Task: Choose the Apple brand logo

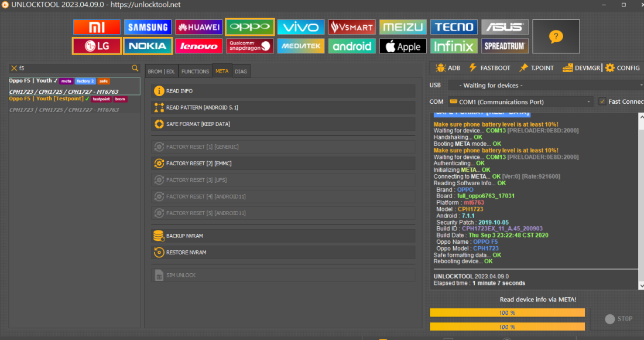Action: pos(403,46)
